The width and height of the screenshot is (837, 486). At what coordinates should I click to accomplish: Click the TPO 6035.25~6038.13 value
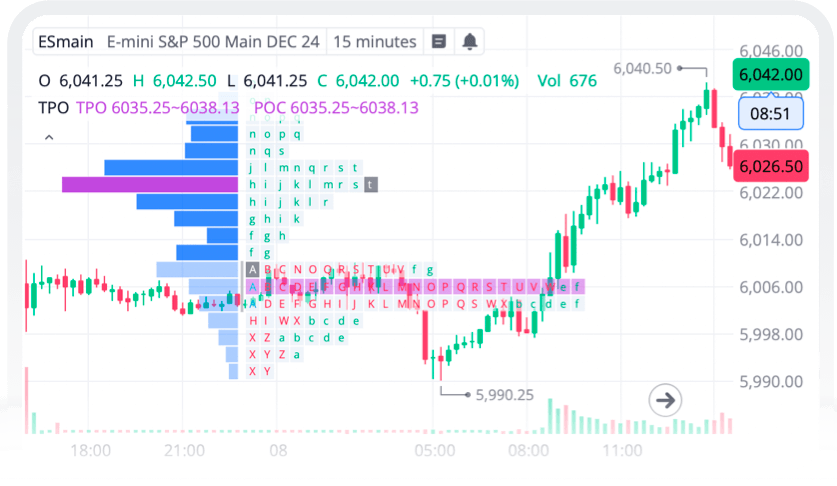coord(157,108)
